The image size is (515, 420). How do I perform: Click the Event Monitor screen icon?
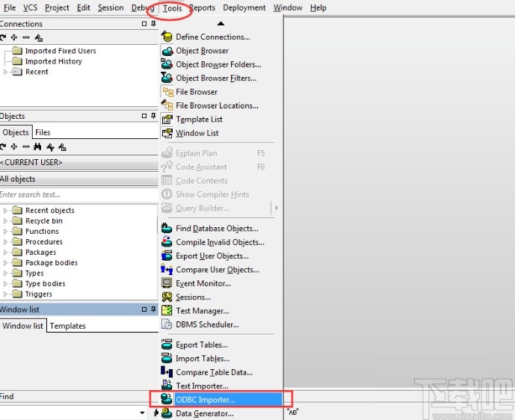click(x=167, y=283)
